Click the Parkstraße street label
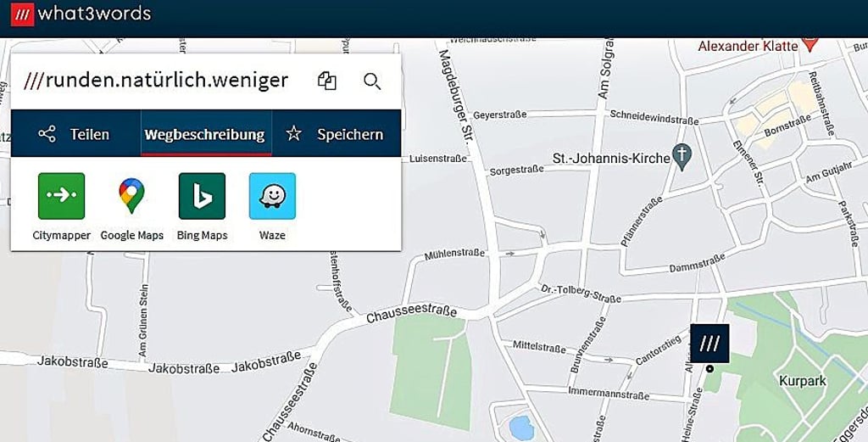Screen dimensions: 868x442 point(849,223)
